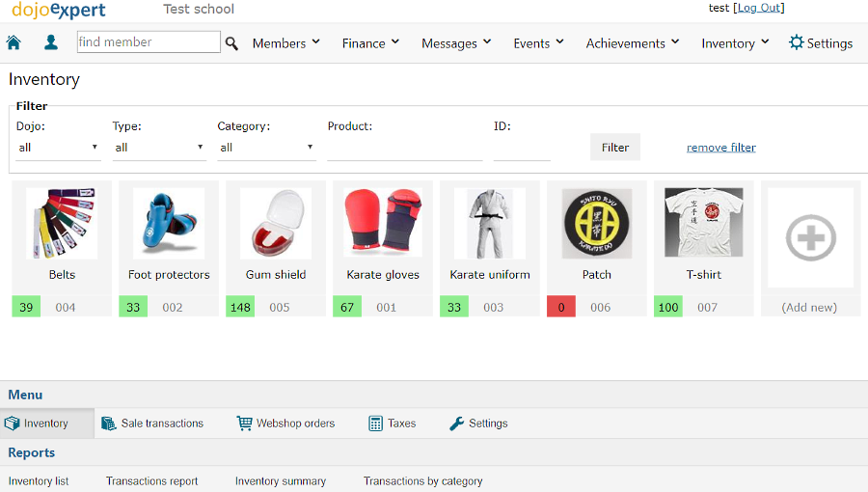This screenshot has width=868, height=492.
Task: Click the green stock count 39 for Belts
Action: point(26,307)
